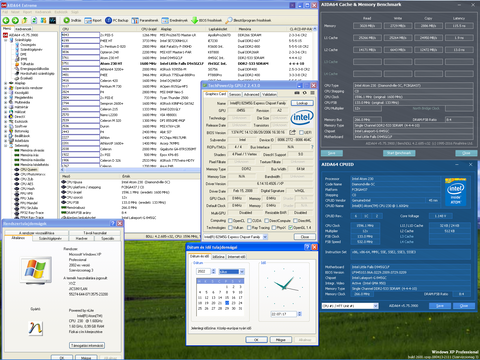Collapse the Számítógép tree node in AIDA64
Viewport: 480px width, 360px height.
5,40
